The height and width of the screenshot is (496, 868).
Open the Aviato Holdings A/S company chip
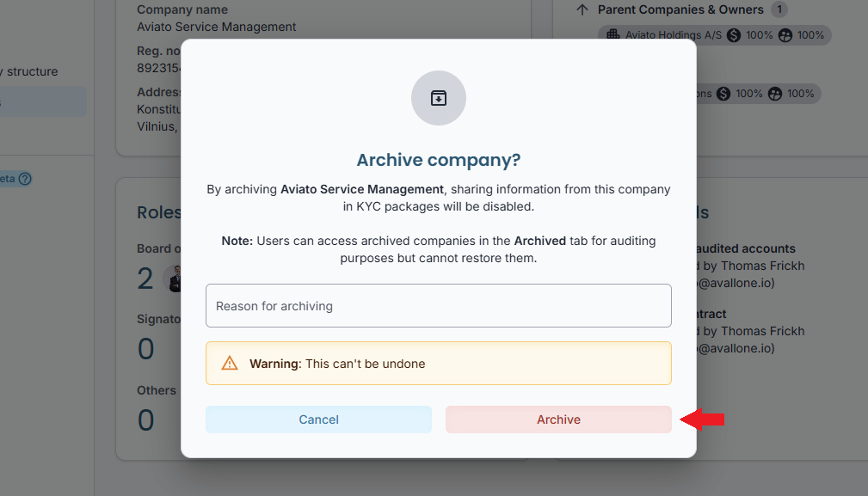click(714, 35)
